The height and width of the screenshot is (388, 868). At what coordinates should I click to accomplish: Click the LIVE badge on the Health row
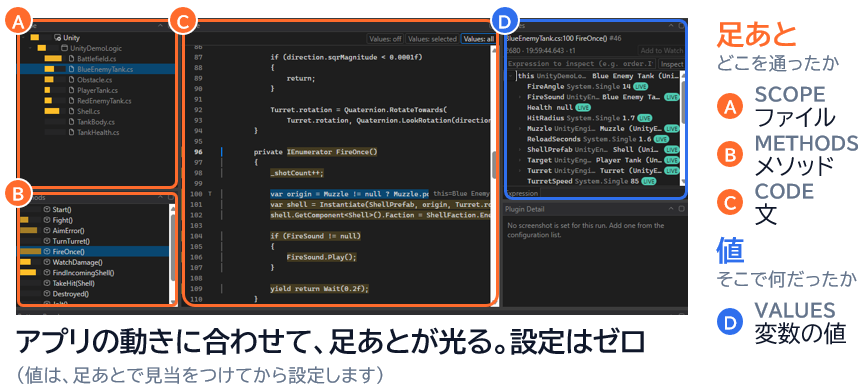(x=583, y=108)
